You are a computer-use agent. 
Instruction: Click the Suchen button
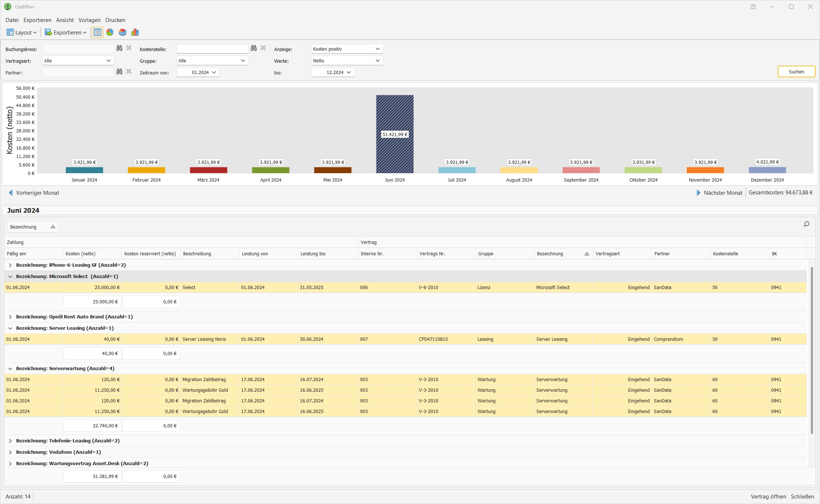coord(796,72)
